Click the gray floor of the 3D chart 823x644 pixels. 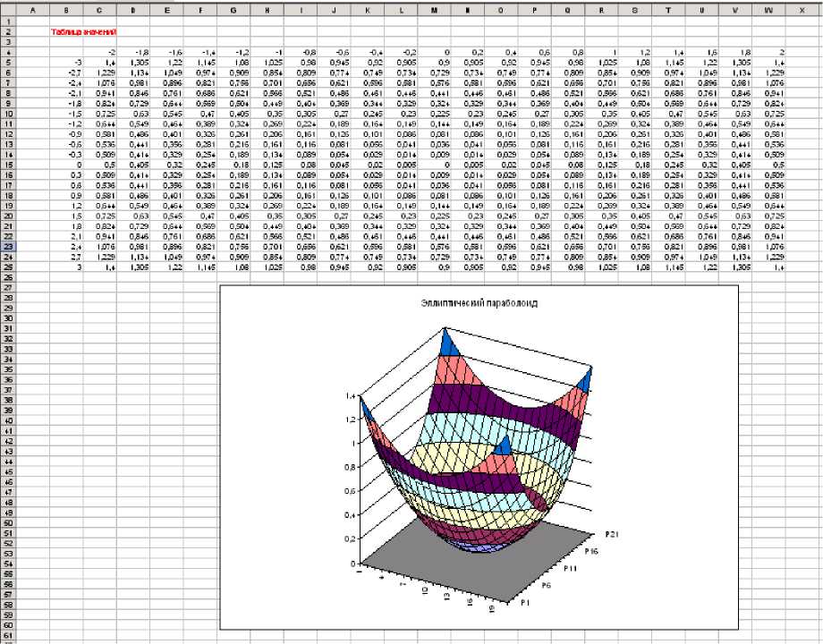501,553
